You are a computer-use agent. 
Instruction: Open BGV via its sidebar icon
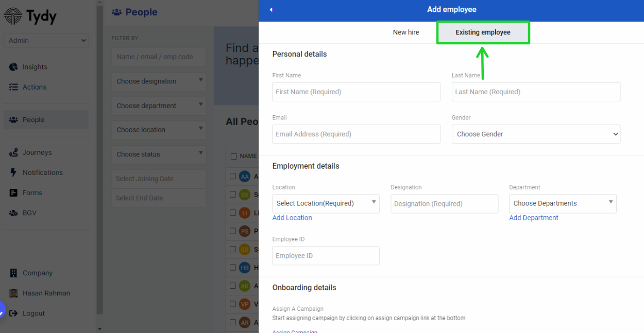pos(13,213)
